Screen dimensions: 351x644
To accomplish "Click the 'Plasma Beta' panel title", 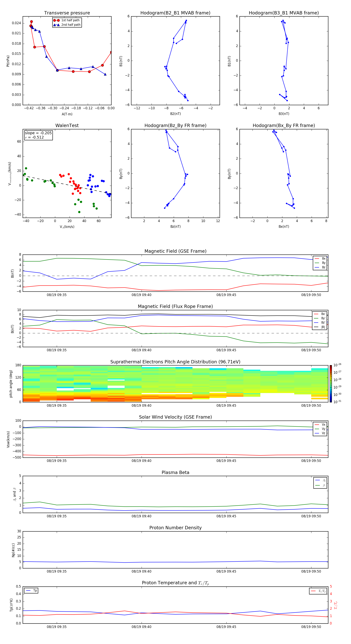I will 175,473.
